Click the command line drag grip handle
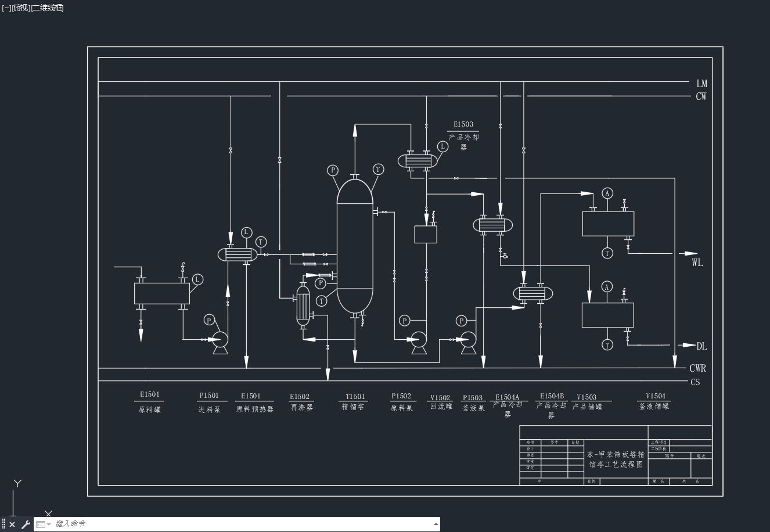770x532 pixels. [x=3, y=524]
